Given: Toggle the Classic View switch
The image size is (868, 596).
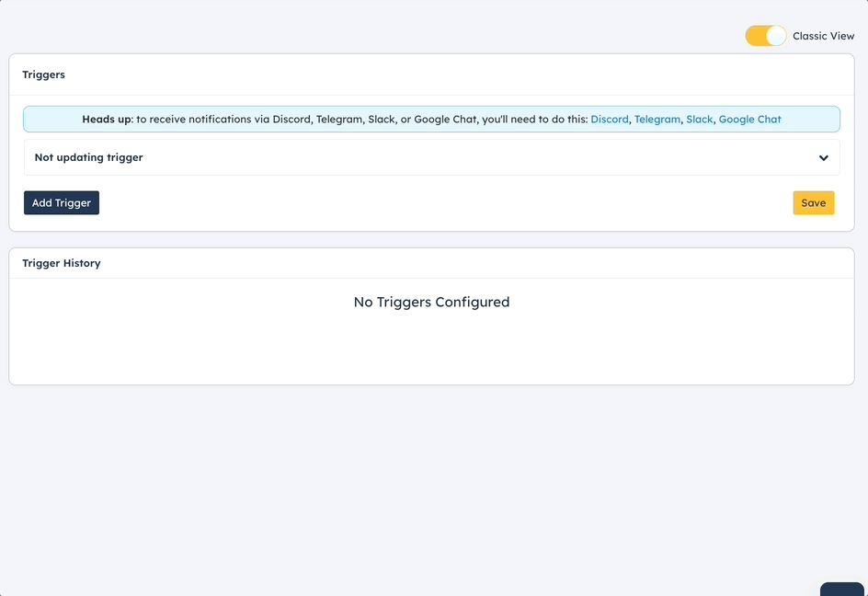Looking at the screenshot, I should pyautogui.click(x=766, y=36).
